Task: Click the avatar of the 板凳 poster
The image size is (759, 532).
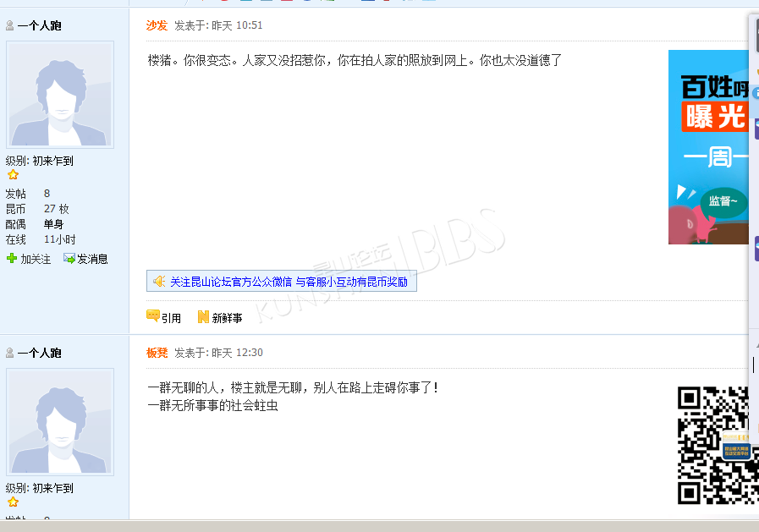Action: click(x=60, y=422)
